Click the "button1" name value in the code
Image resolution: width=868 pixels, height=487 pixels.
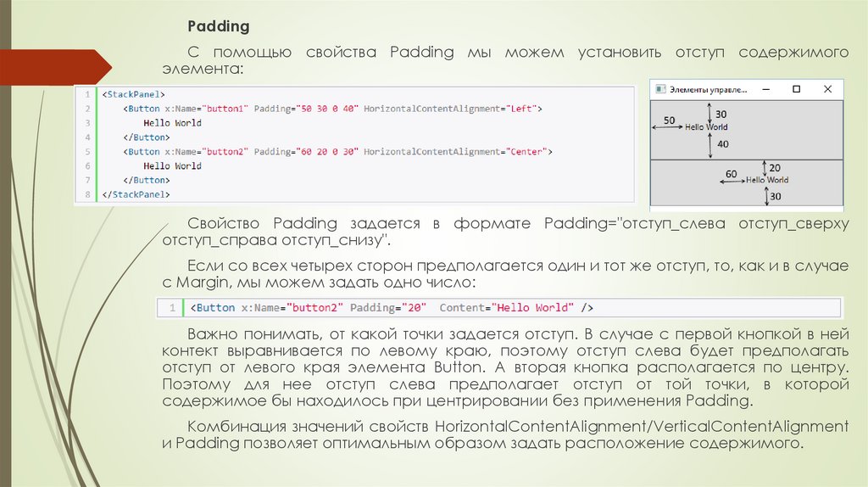coord(225,109)
